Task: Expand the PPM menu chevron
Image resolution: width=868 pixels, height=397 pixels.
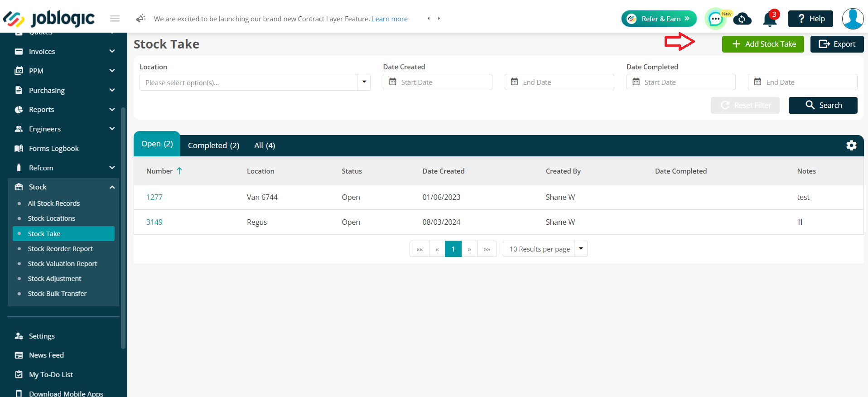Action: pos(112,71)
